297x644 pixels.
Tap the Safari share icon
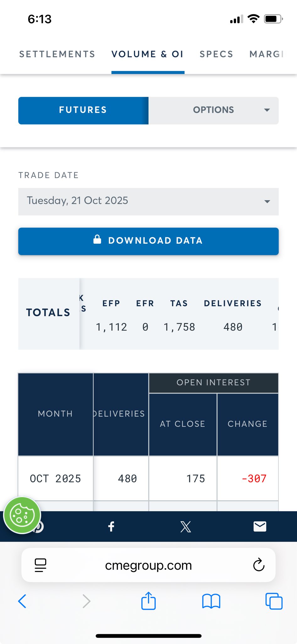click(x=148, y=601)
